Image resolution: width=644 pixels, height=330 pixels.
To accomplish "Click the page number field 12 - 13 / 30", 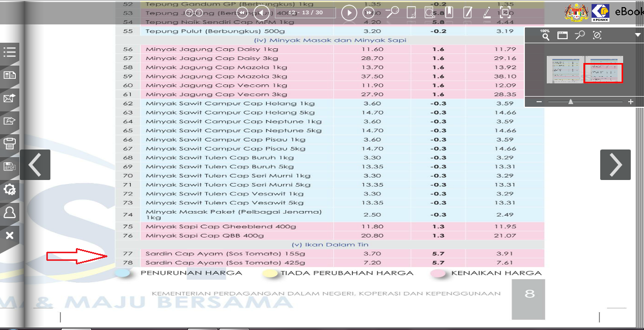I will pyautogui.click(x=305, y=13).
